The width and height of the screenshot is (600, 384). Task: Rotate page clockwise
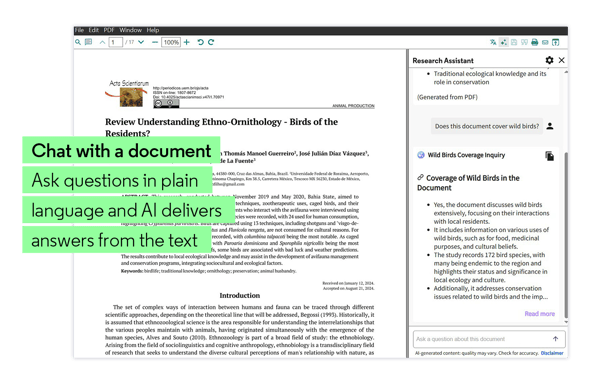(x=211, y=42)
